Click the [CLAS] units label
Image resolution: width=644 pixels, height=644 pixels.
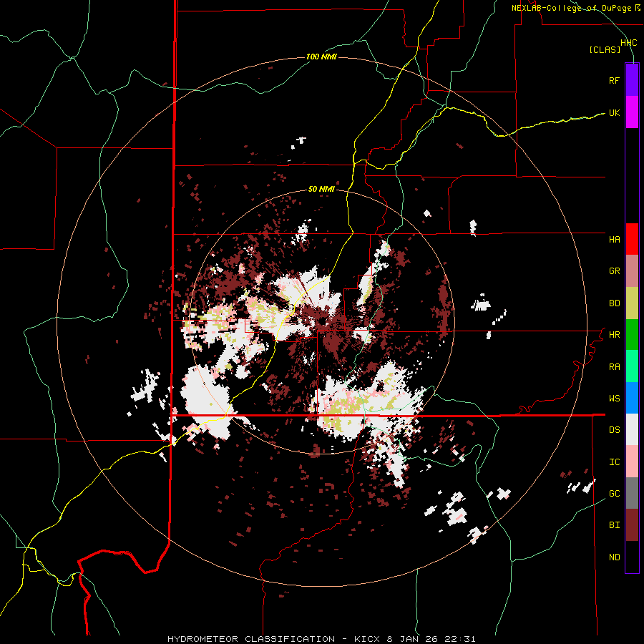click(x=605, y=50)
